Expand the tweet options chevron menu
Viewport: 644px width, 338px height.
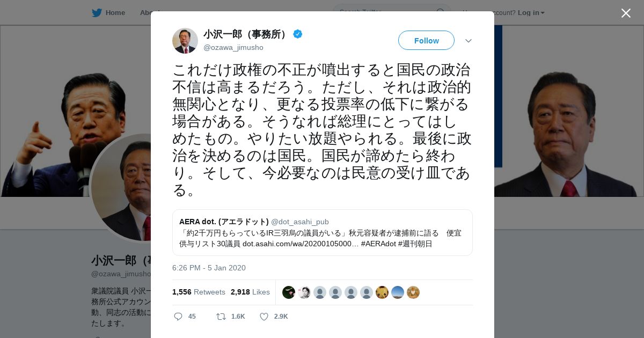468,41
